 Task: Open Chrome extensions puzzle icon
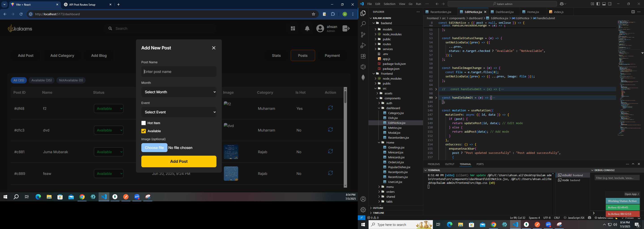point(333,14)
